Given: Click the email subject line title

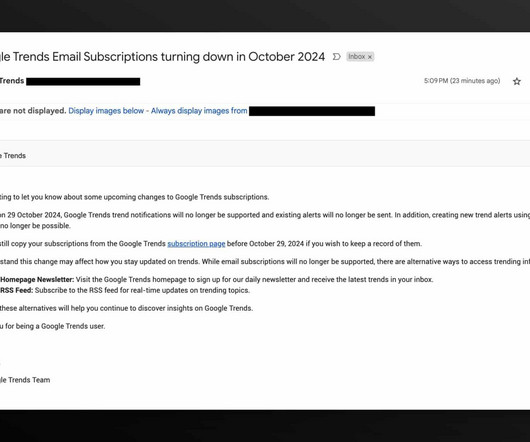Looking at the screenshot, I should coord(162,57).
